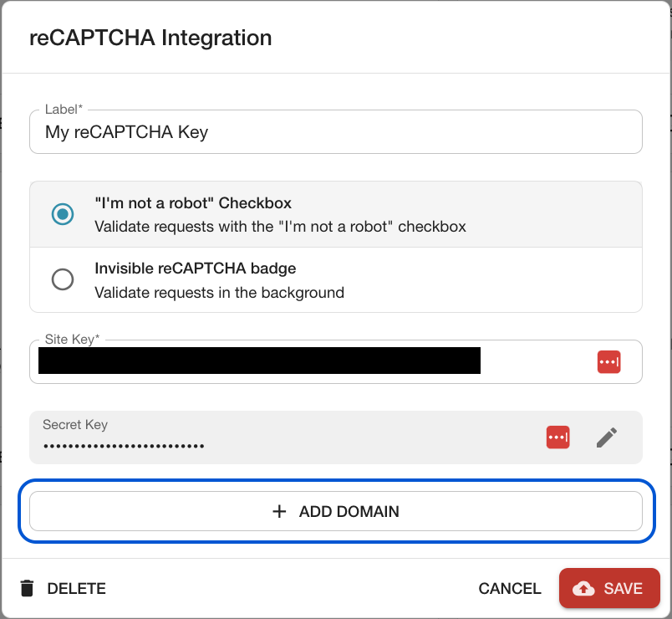The height and width of the screenshot is (619, 672).
Task: Select the Invisible reCAPTCHA badge radio option
Action: pos(63,279)
